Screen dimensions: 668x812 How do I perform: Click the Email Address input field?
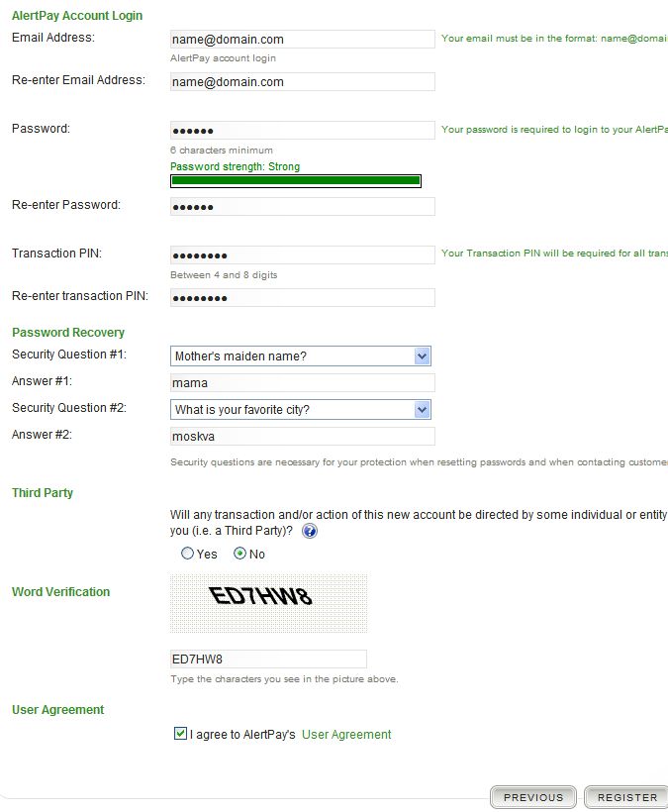(x=302, y=40)
